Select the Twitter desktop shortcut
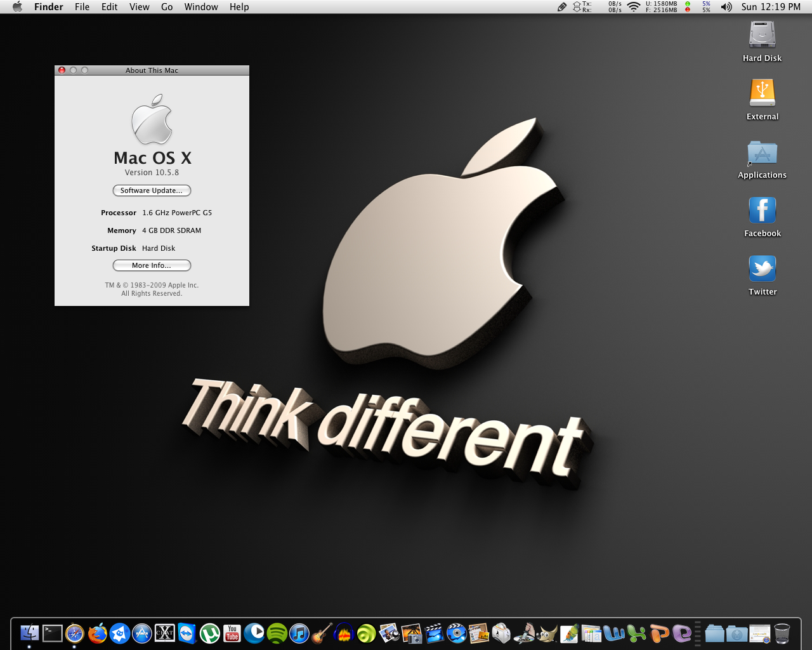 pos(763,269)
